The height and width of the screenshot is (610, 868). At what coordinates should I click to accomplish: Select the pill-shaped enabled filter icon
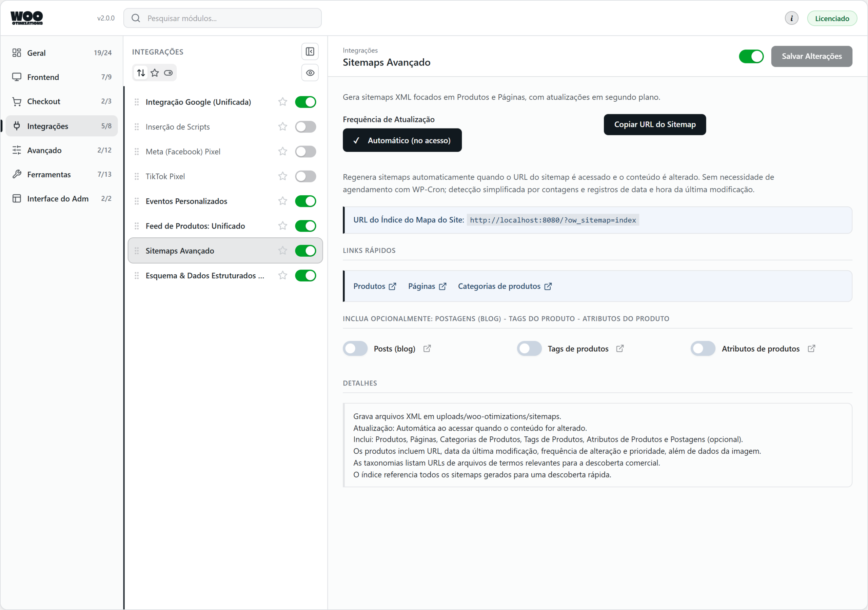(168, 73)
